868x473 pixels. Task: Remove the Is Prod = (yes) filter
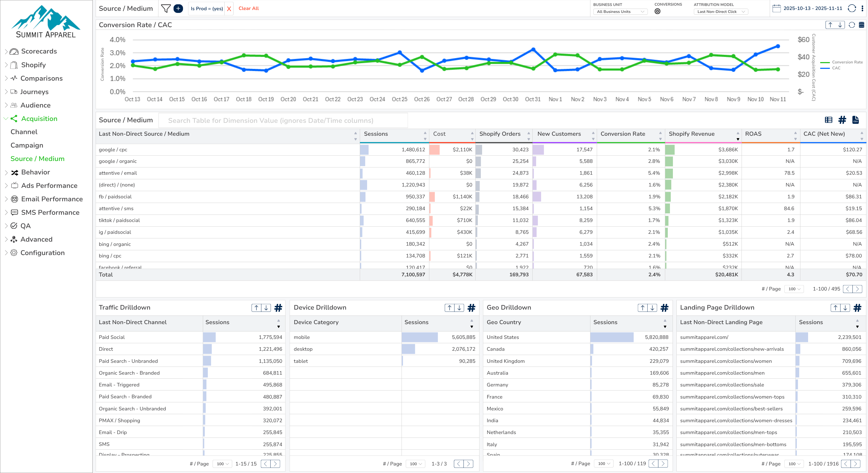(229, 9)
